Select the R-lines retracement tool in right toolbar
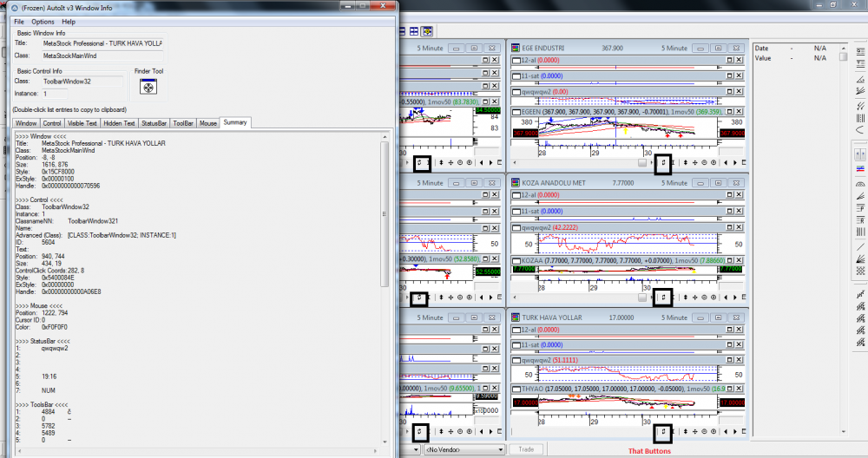The width and height of the screenshot is (868, 458). pos(860,220)
